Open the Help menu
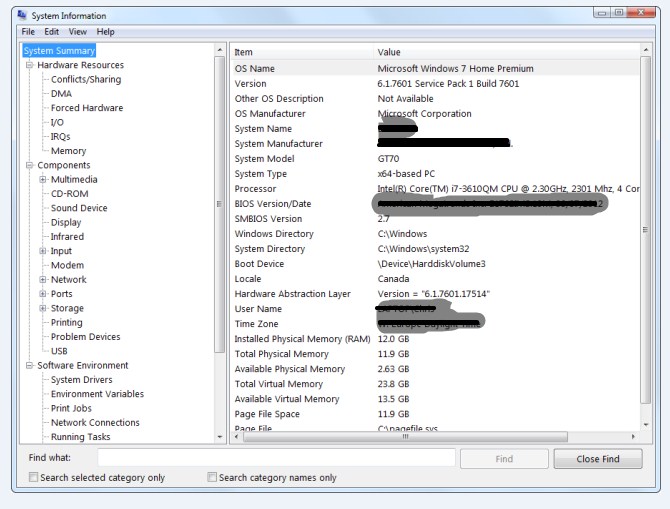Image resolution: width=670 pixels, height=509 pixels. click(x=105, y=32)
